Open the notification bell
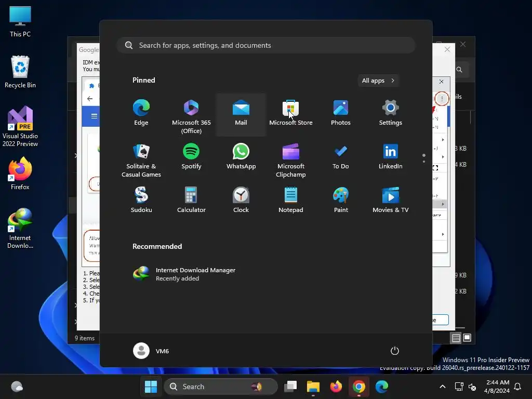 pos(517,387)
